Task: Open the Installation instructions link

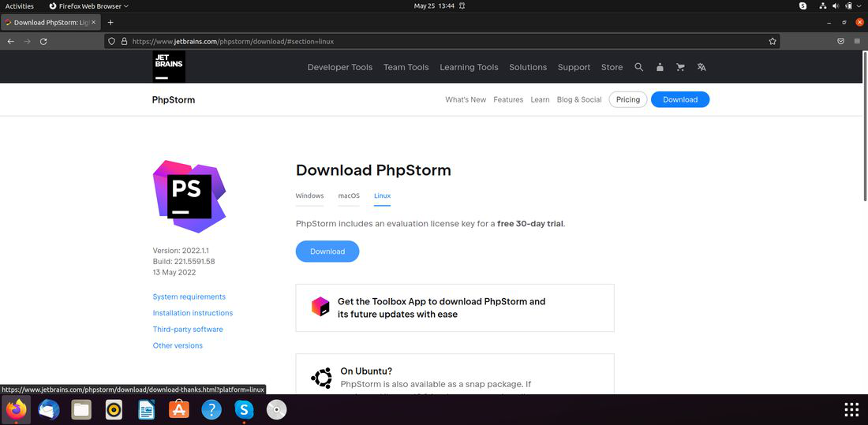Action: (193, 313)
